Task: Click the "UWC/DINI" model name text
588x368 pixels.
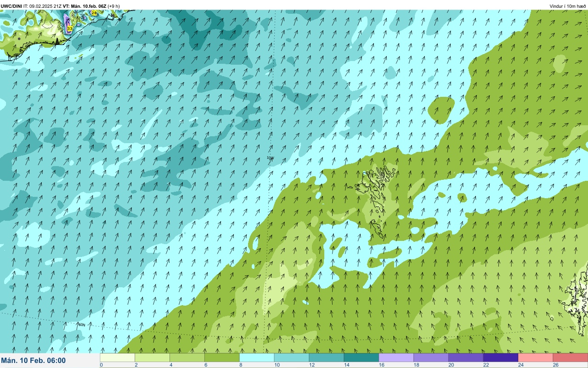Action: click(x=11, y=6)
